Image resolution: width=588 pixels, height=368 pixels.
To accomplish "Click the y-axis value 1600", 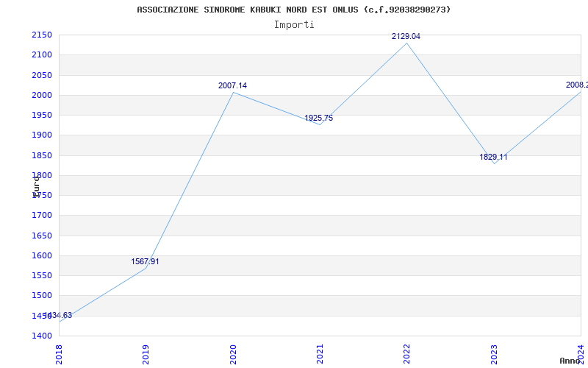I will click(x=42, y=255).
